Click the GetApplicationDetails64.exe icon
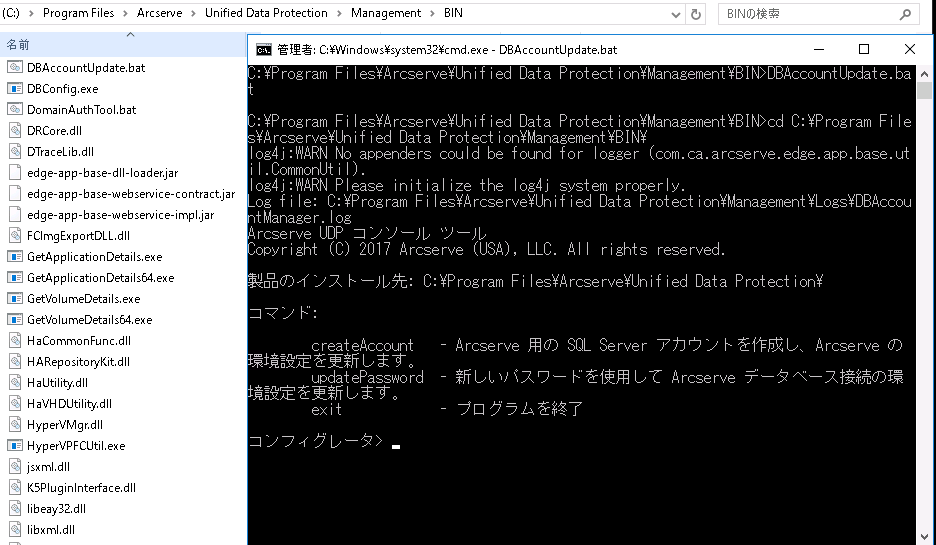 click(15, 278)
